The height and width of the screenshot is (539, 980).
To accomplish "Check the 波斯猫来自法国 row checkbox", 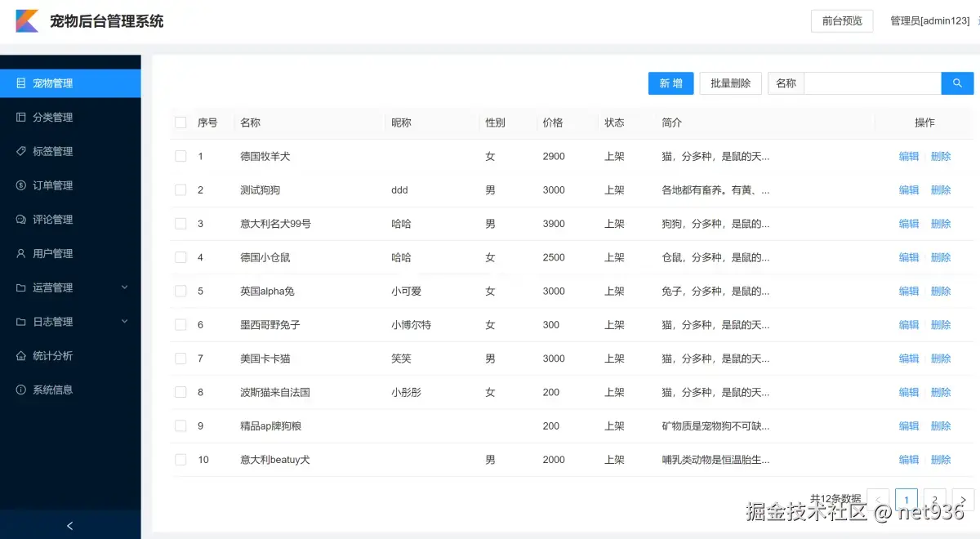I will (180, 392).
